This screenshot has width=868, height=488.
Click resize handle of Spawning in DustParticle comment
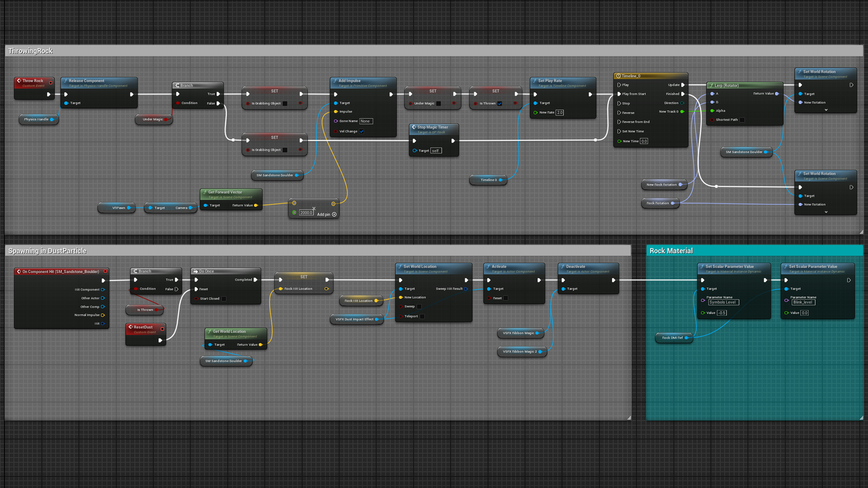point(629,418)
